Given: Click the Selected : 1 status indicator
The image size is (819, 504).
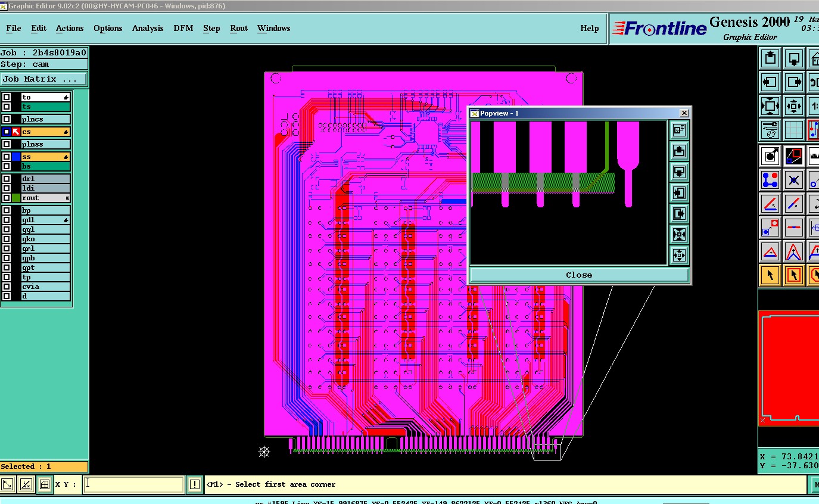Looking at the screenshot, I should click(44, 466).
